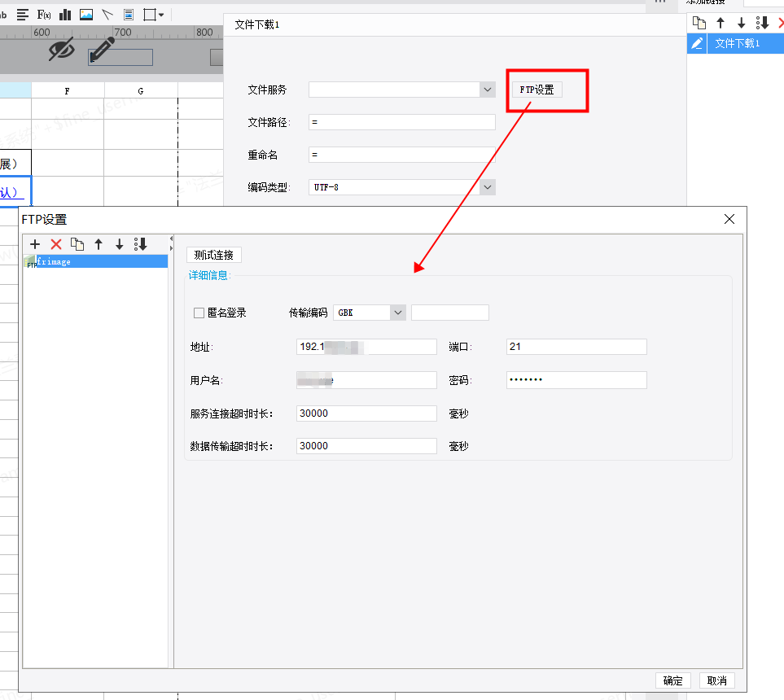Click the 数据传输超时时长 field
Screen dimensions: 784x700
366,446
